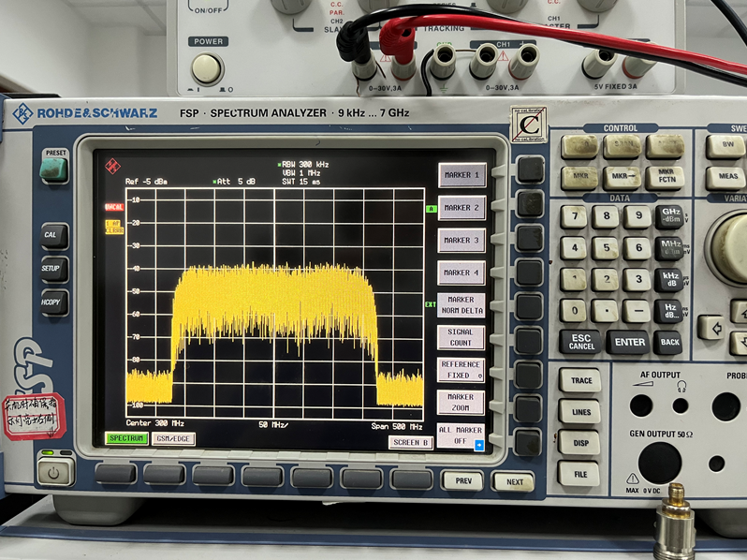The width and height of the screenshot is (747, 560).
Task: Push the GHz -dBm unit key
Action: (669, 217)
